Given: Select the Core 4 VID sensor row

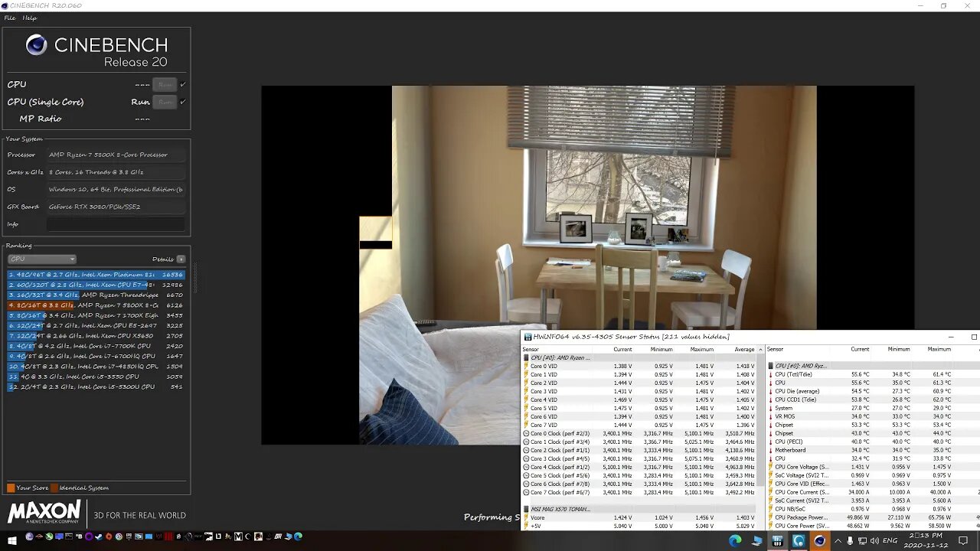Looking at the screenshot, I should coord(639,399).
